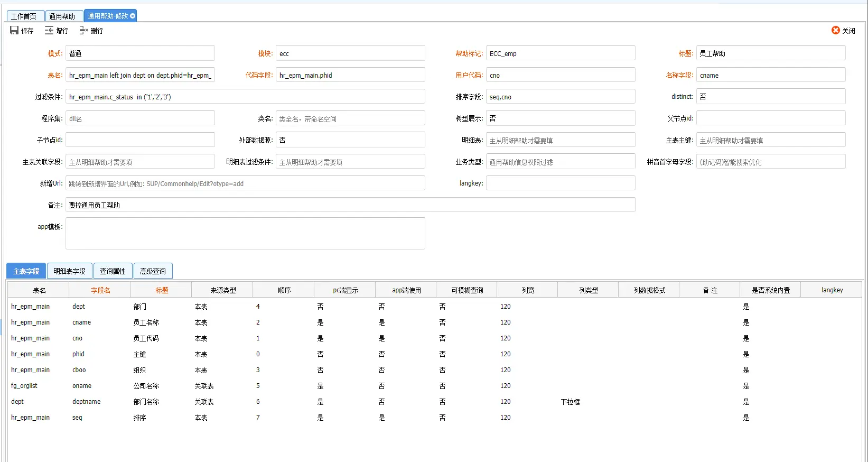868x462 pixels.
Task: Select the 员工代码 title cell
Action: click(x=161, y=338)
